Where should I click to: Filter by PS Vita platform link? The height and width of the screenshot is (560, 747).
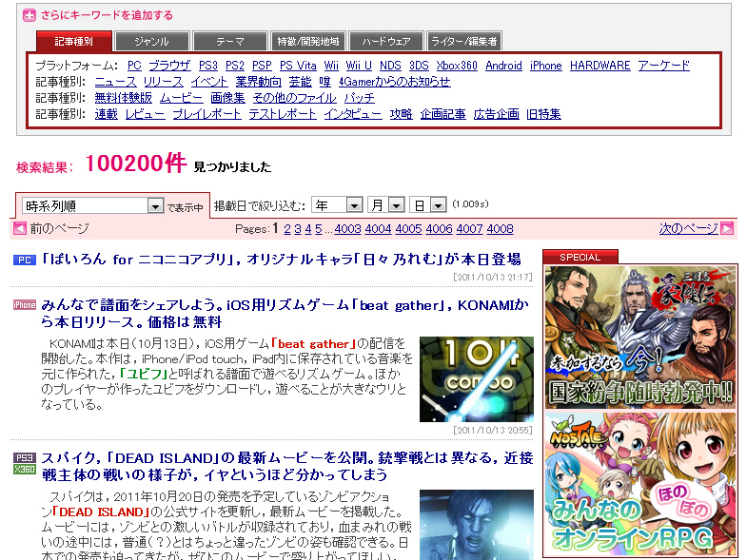(298, 66)
